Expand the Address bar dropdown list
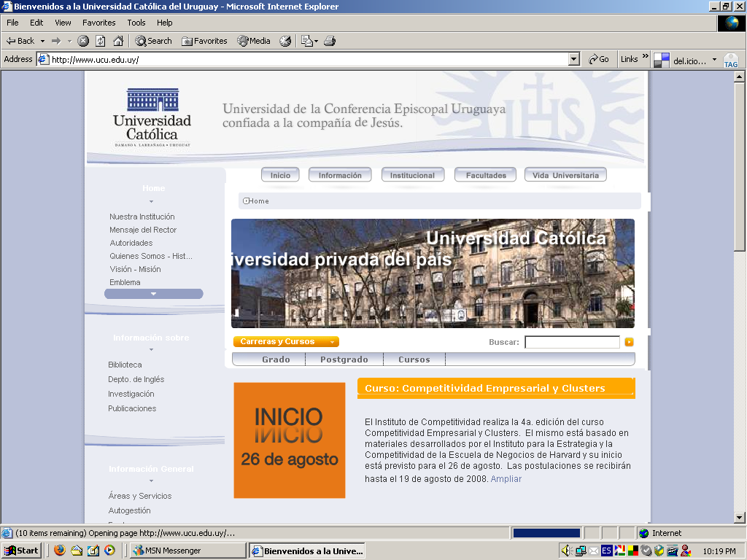Viewport: 747px width, 560px height. point(574,59)
